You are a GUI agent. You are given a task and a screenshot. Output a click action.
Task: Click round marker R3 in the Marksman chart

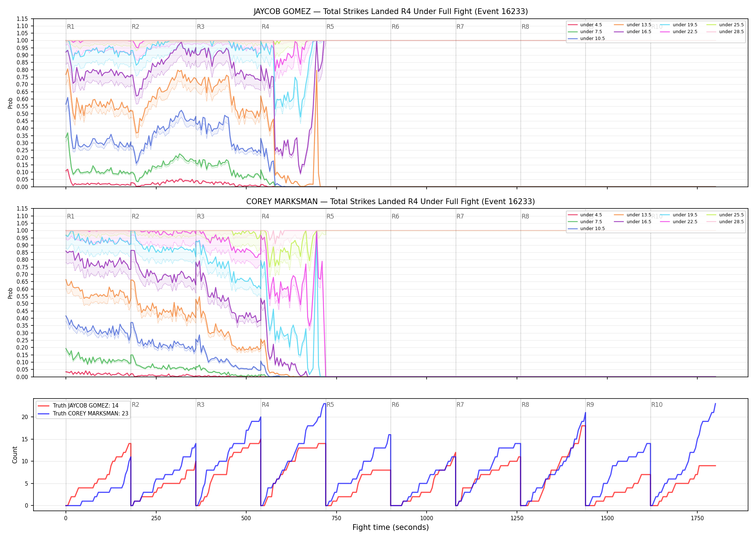point(201,216)
